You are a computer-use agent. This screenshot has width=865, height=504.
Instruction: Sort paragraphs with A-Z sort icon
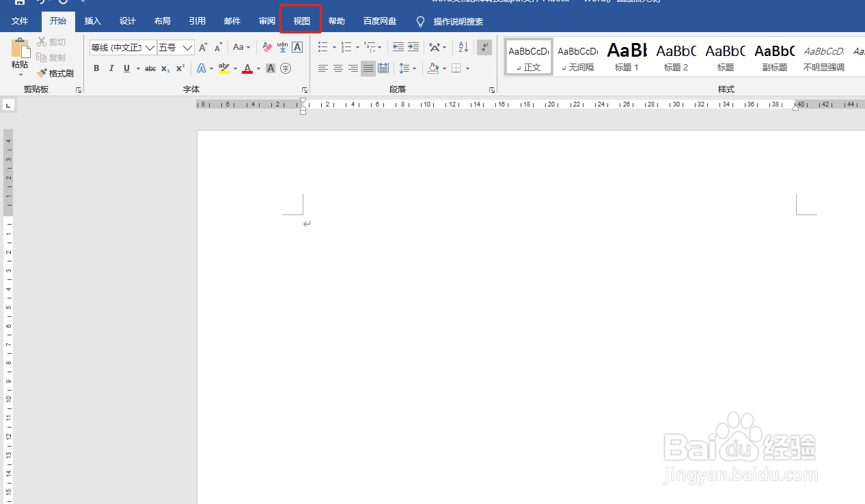[x=463, y=47]
